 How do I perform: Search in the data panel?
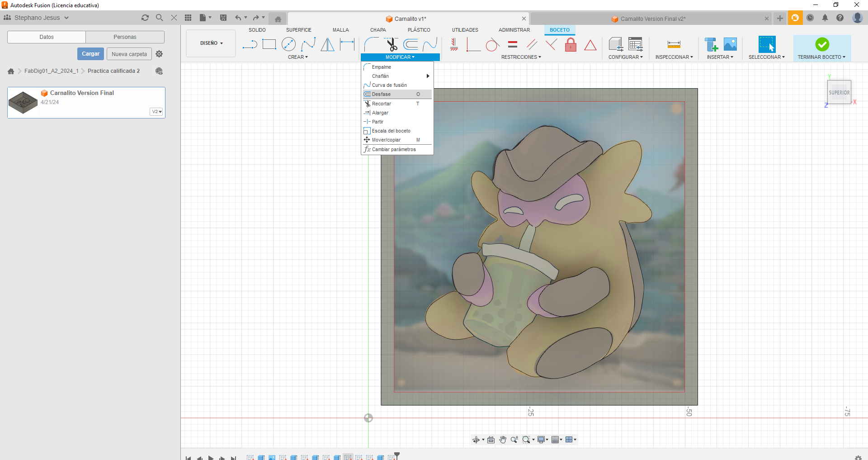coord(159,18)
